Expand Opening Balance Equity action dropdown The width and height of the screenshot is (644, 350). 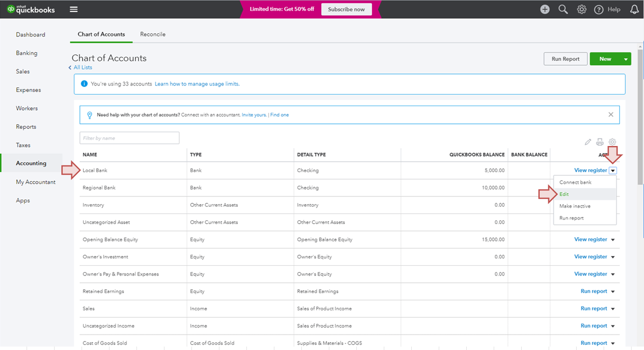click(x=613, y=240)
